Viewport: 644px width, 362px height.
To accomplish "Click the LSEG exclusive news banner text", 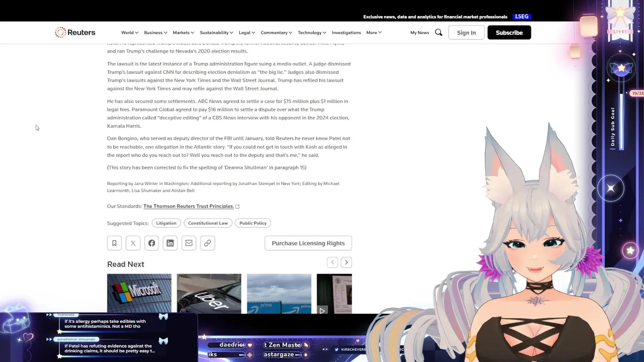I will pos(435,17).
